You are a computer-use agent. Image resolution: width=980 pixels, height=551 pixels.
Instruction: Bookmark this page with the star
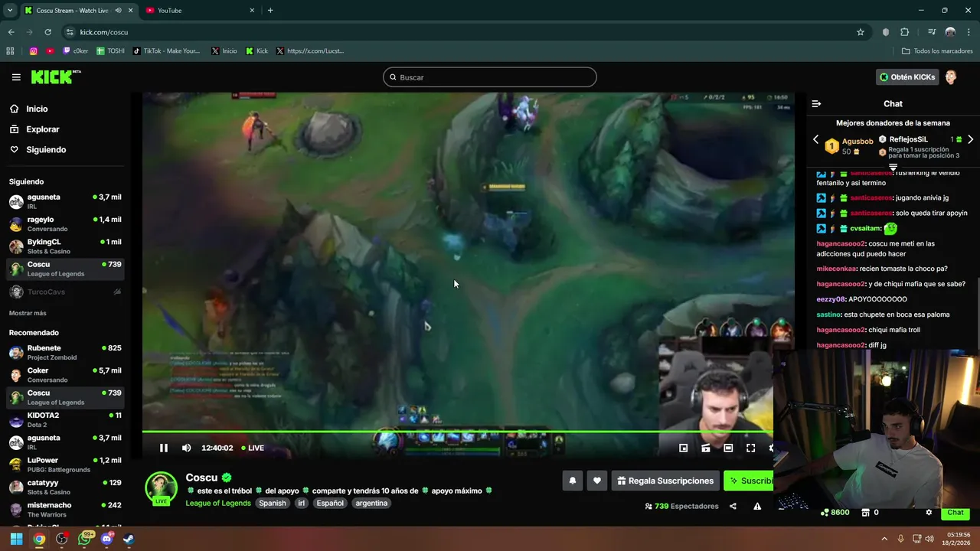tap(861, 32)
